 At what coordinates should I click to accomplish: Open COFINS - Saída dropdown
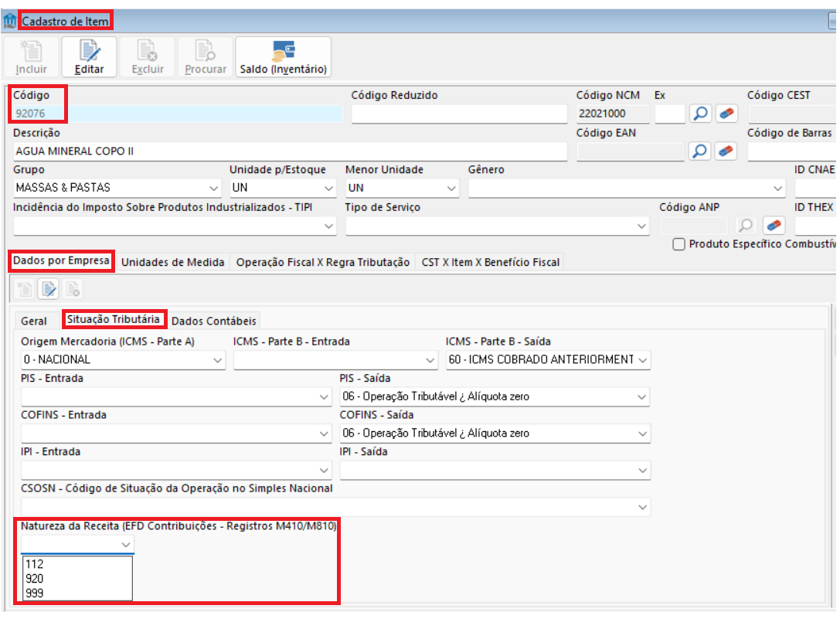[642, 434]
